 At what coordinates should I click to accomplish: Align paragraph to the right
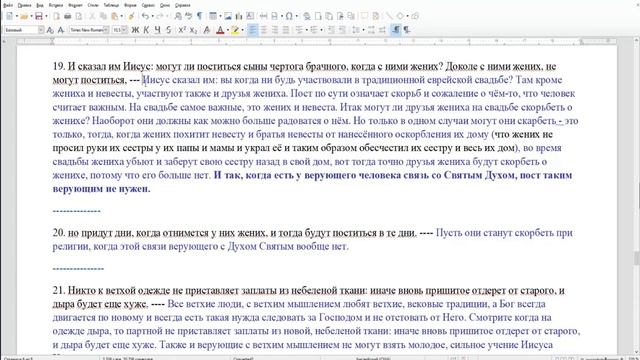click(275, 30)
